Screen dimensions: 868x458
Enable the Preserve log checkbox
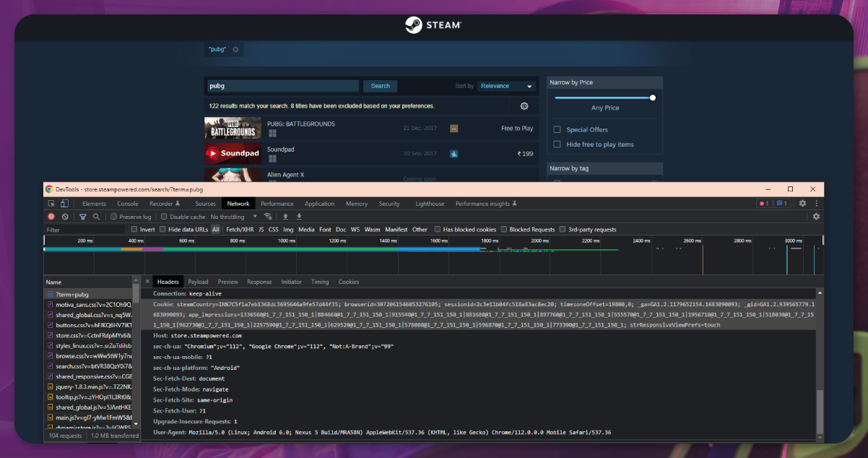114,217
